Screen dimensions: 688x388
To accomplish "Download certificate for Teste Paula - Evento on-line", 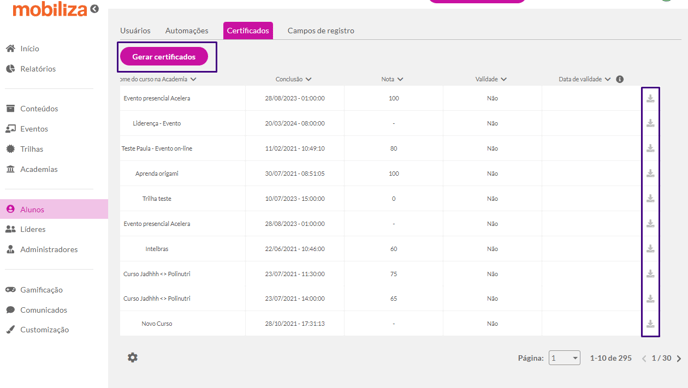I will coord(650,148).
